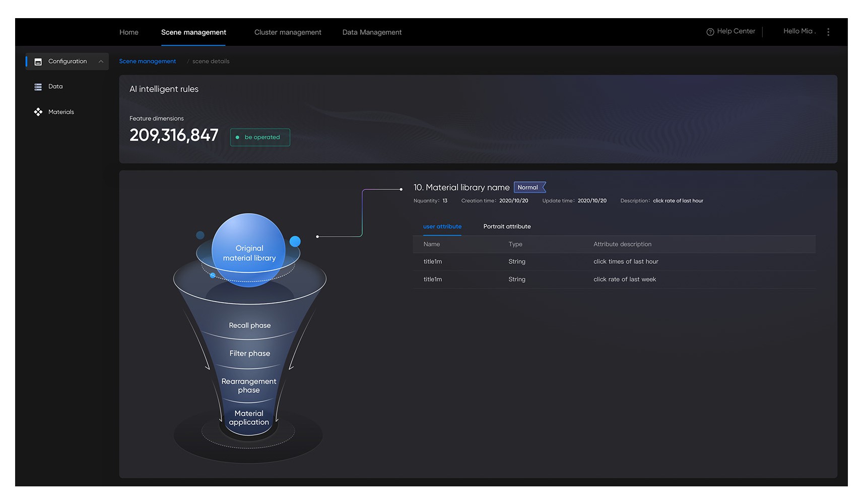Switch to the user attribute tab

pos(442,227)
